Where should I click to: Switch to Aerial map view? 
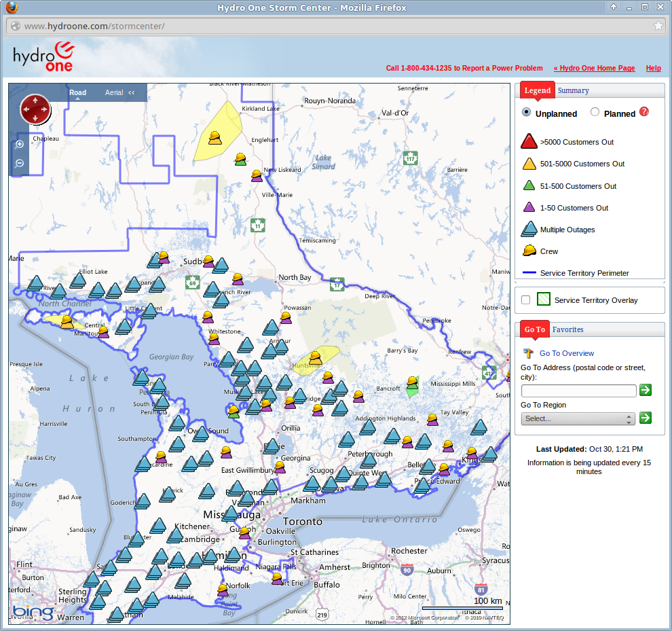114,92
